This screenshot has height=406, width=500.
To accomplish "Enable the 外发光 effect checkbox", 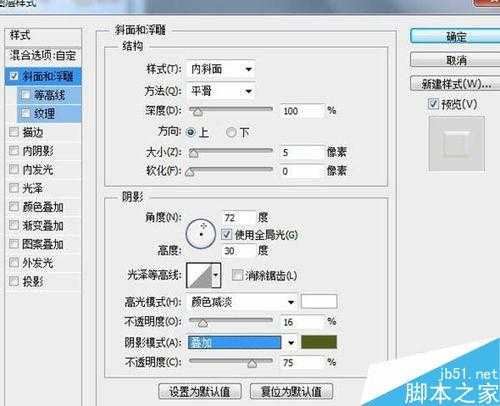I will click(14, 263).
